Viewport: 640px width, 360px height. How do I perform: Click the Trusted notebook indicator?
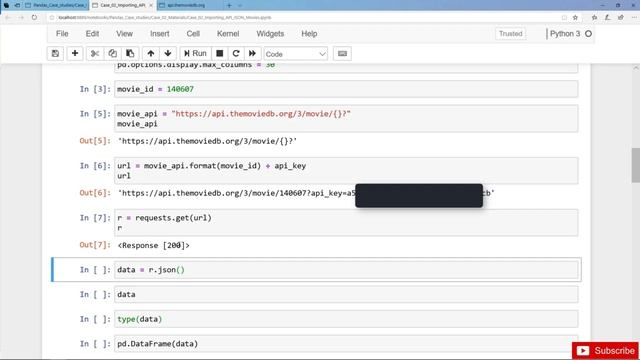511,34
